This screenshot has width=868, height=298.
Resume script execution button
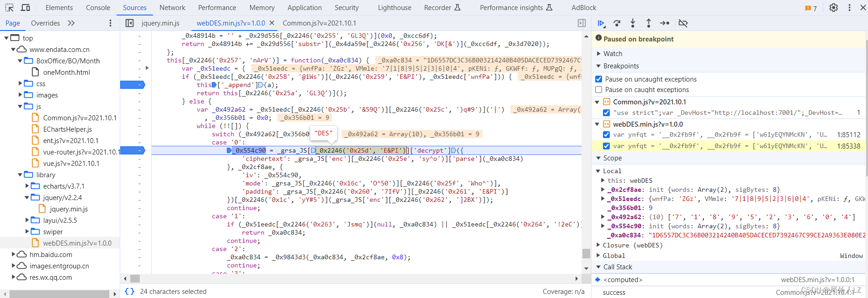(601, 23)
